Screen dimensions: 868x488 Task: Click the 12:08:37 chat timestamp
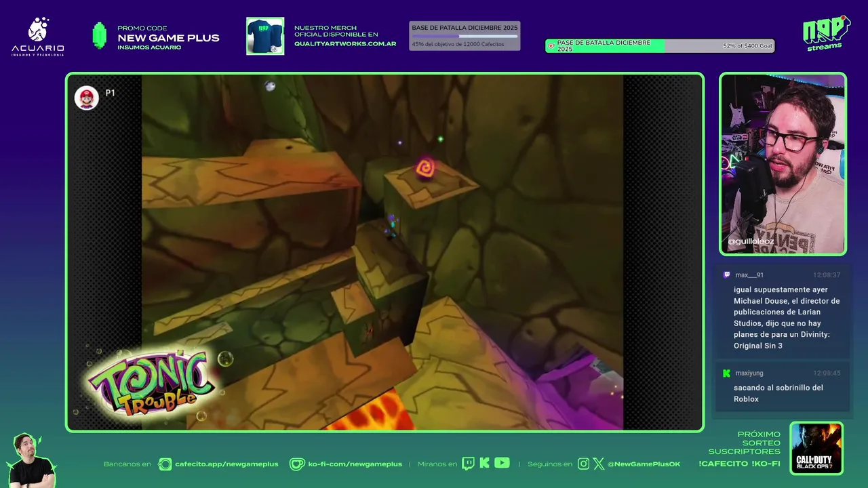pyautogui.click(x=827, y=275)
